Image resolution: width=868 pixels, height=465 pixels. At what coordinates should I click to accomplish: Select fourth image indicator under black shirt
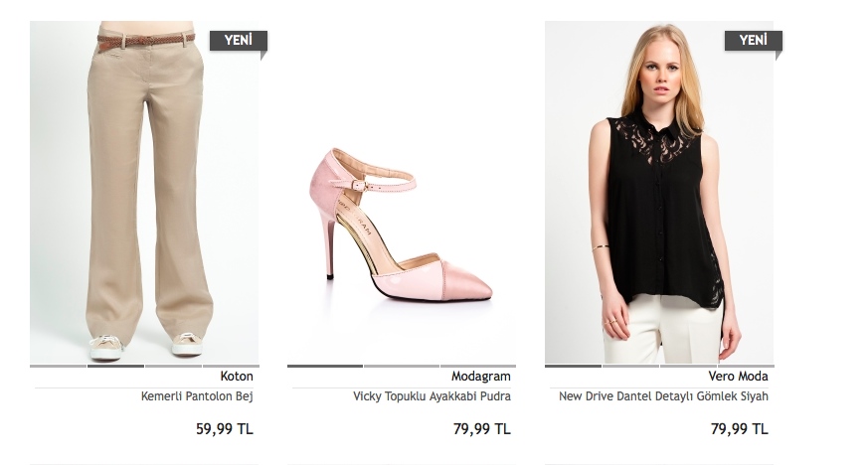(746, 366)
